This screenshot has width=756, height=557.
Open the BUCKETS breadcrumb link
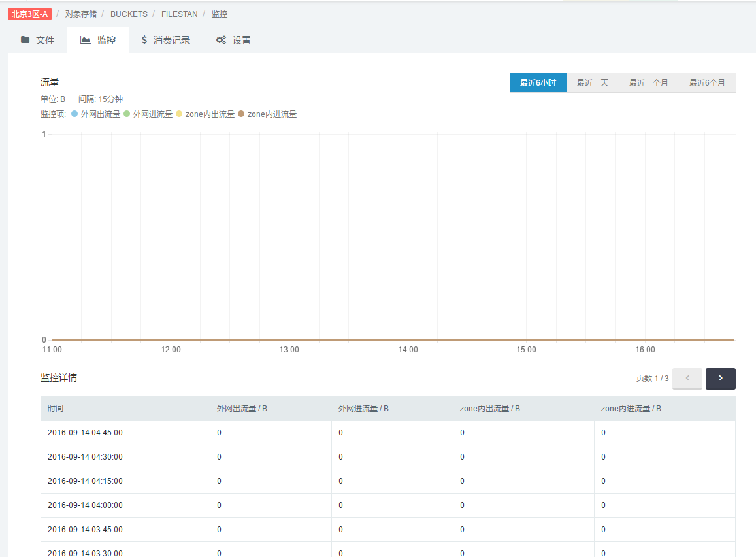point(129,14)
